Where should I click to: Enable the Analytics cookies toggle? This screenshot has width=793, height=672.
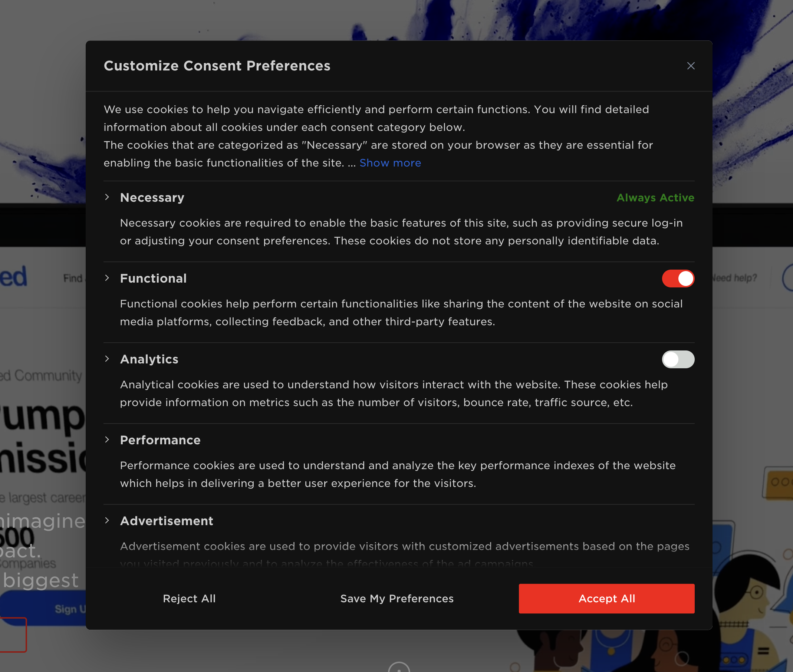pos(678,359)
